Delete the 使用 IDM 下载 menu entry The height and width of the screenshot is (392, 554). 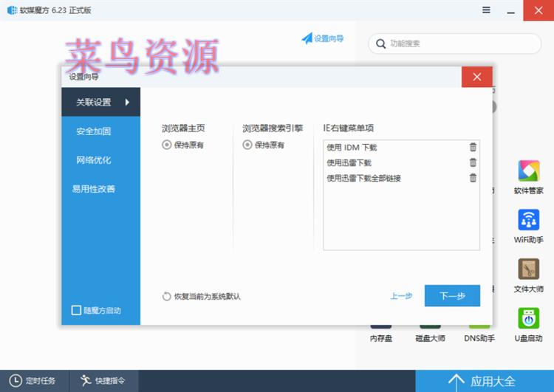pos(473,147)
